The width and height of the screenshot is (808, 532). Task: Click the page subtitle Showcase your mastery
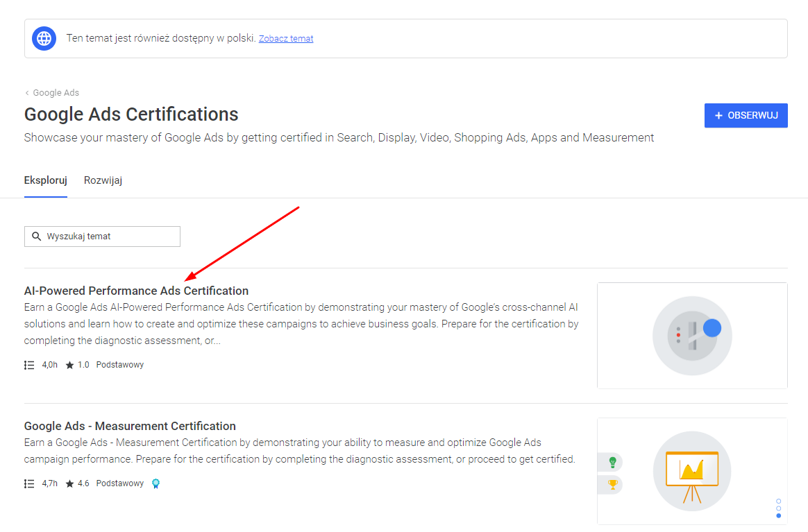[x=339, y=137]
